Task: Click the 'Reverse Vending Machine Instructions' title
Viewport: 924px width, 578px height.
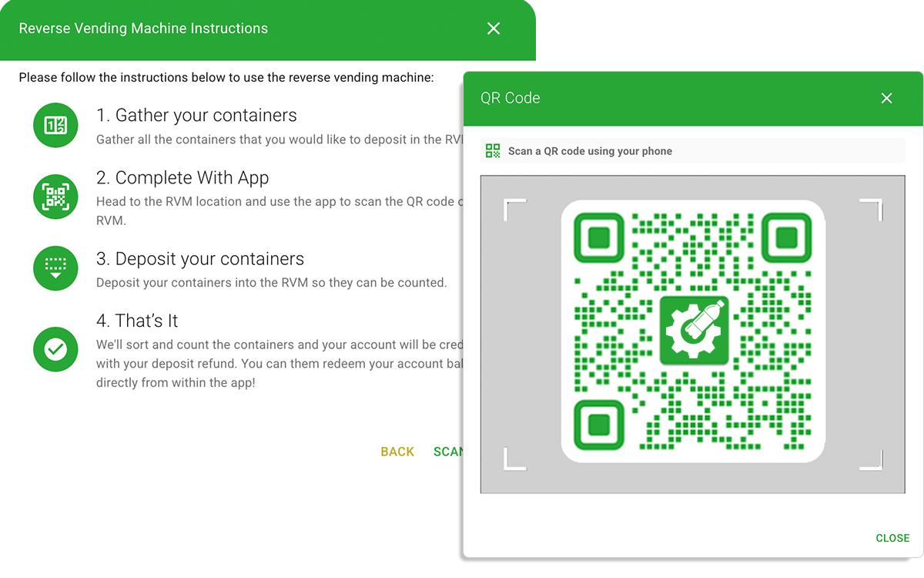Action: click(143, 29)
